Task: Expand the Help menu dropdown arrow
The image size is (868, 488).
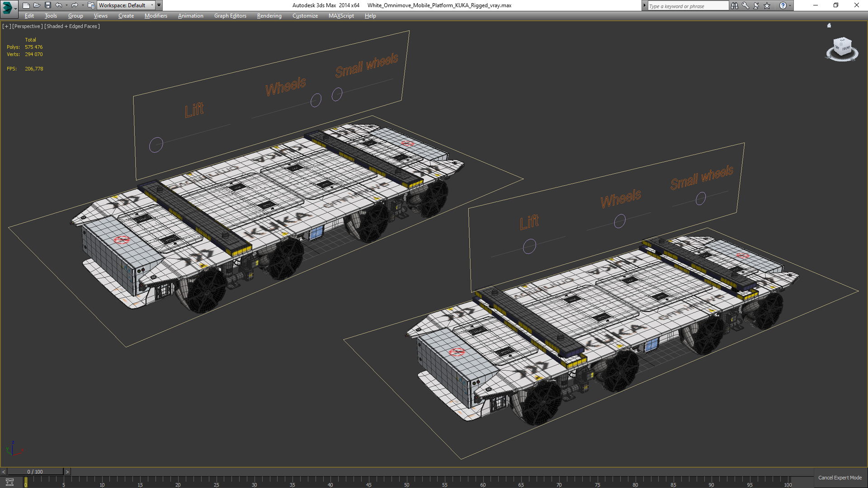Action: click(x=790, y=5)
